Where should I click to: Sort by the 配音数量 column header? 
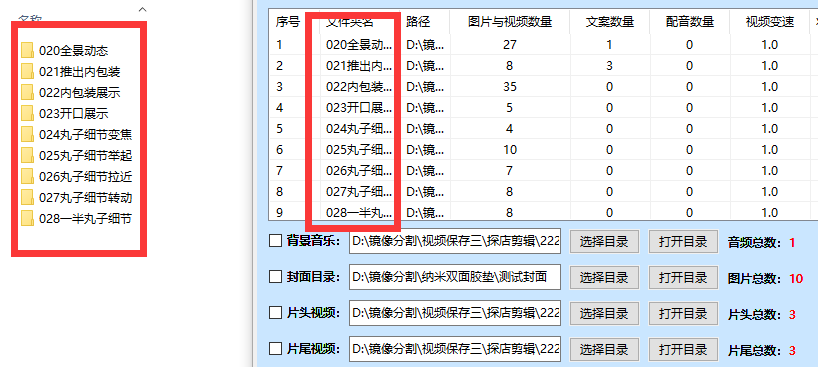point(689,22)
